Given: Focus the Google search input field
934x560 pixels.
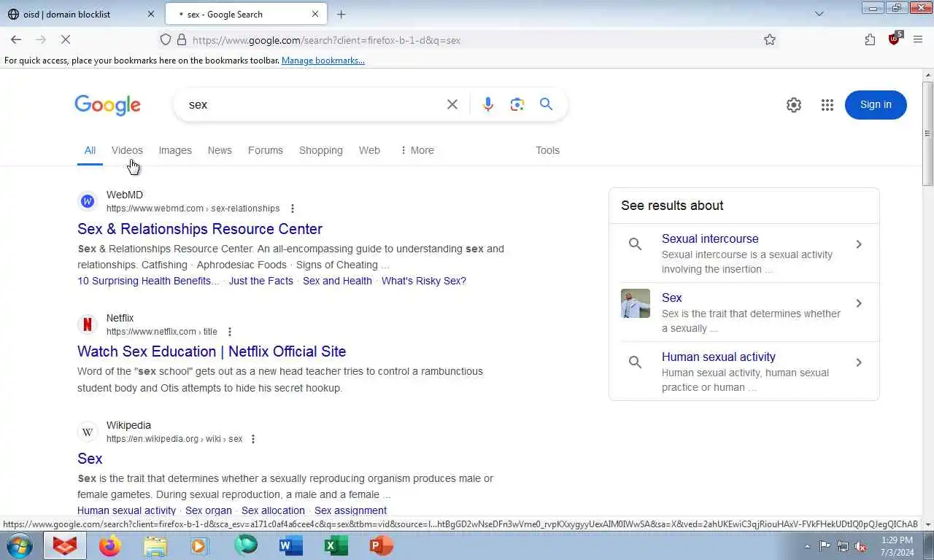Looking at the screenshot, I should (x=314, y=104).
